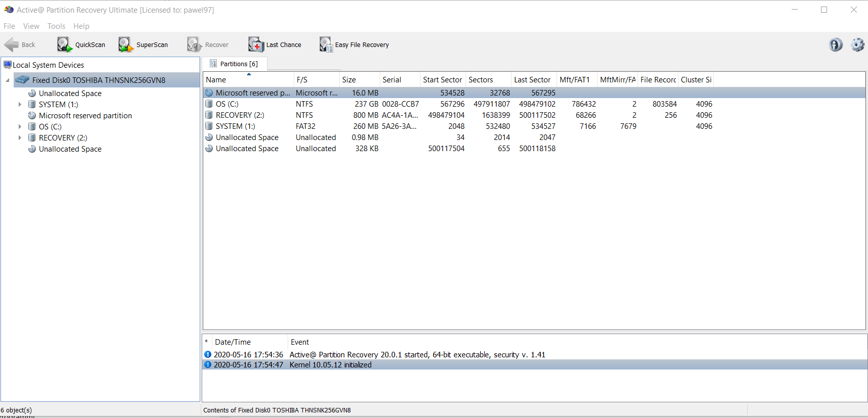Click serial 0028-CCB7 cell
The width and height of the screenshot is (868, 418).
pos(400,104)
